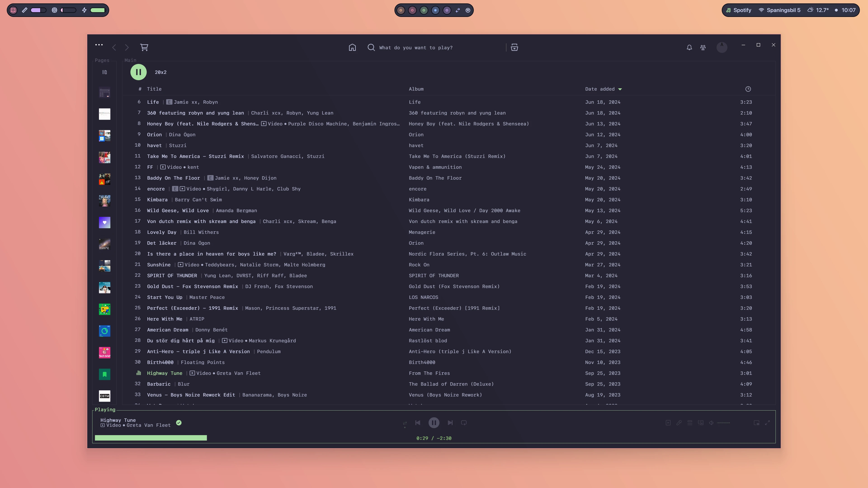The image size is (868, 488).
Task: Click the Spotify item in the top status bar
Action: pos(739,10)
